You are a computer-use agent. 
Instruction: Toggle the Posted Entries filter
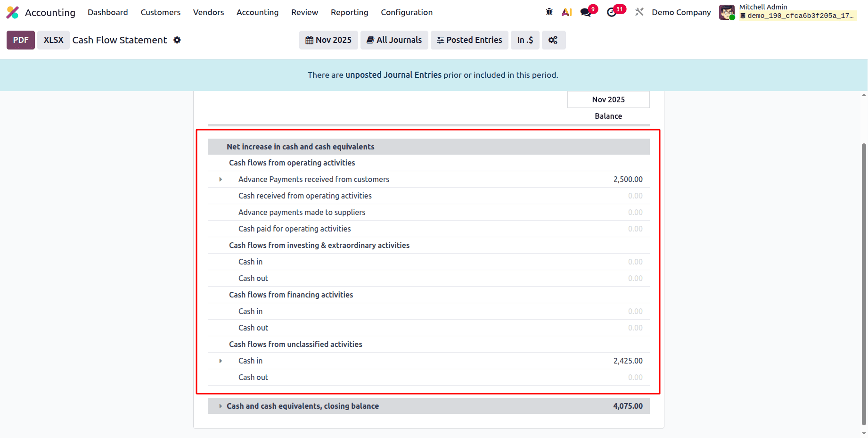click(x=469, y=40)
